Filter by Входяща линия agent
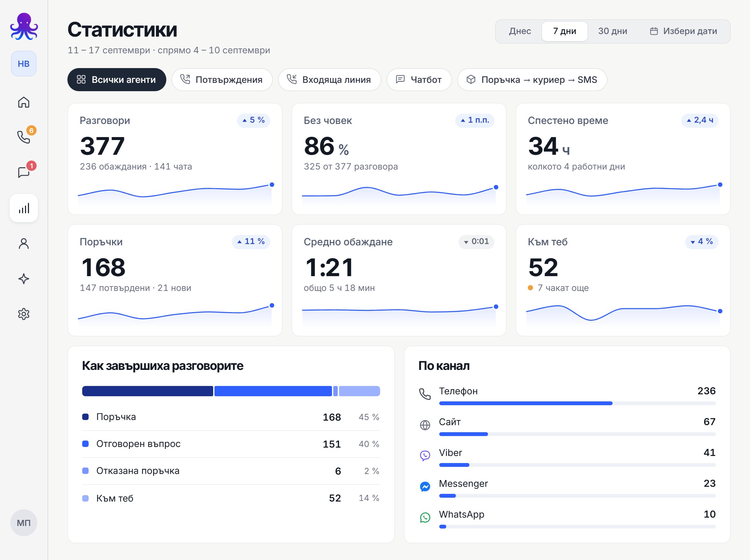Viewport: 750px width, 560px height. (x=329, y=80)
